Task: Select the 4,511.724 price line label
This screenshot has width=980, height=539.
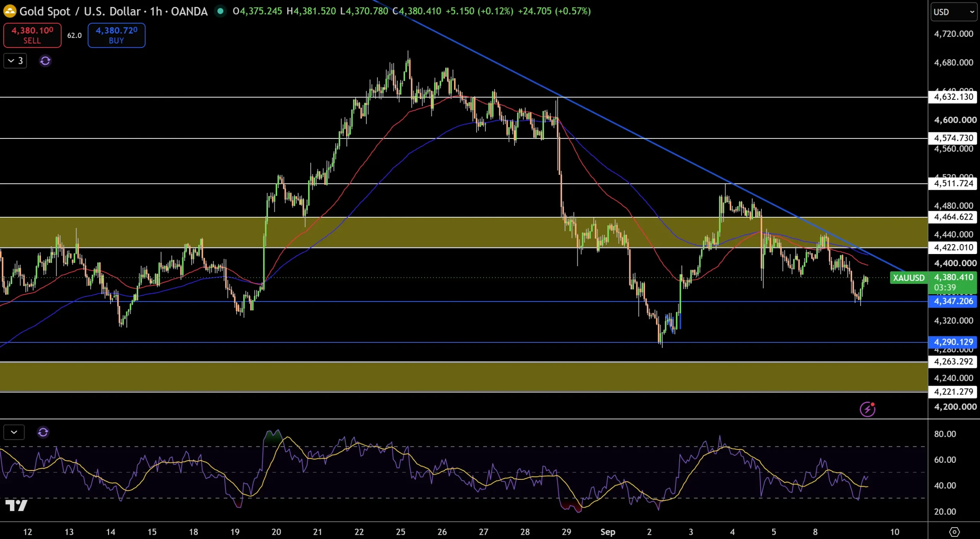Action: [953, 183]
